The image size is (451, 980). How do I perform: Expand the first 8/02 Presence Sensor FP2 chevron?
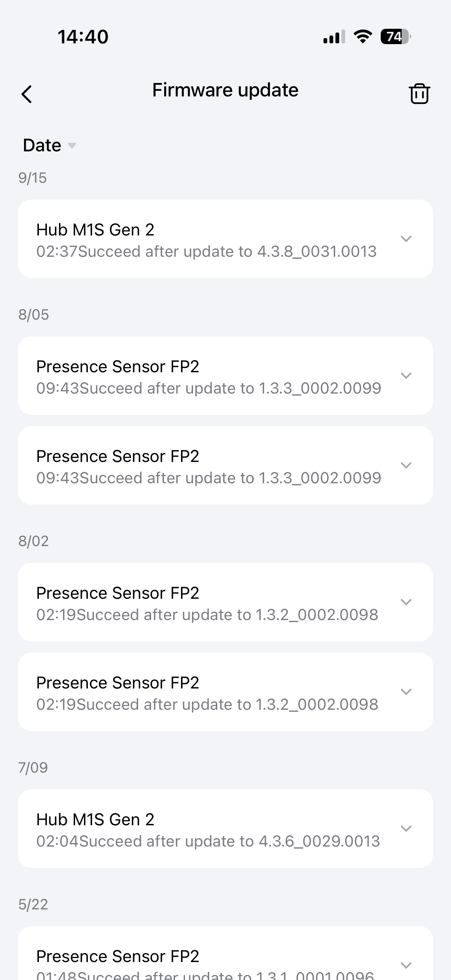[x=406, y=602]
